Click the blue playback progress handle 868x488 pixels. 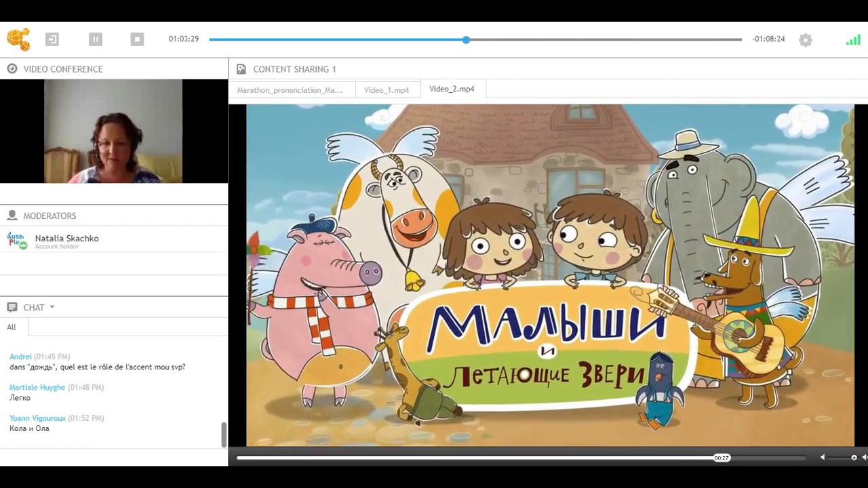click(466, 40)
